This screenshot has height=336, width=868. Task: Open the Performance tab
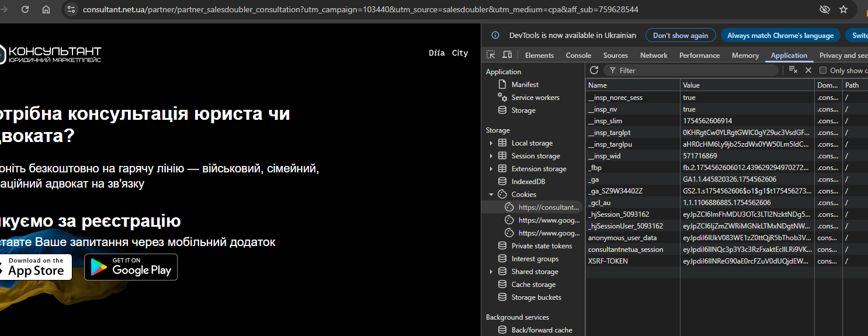[x=699, y=56]
